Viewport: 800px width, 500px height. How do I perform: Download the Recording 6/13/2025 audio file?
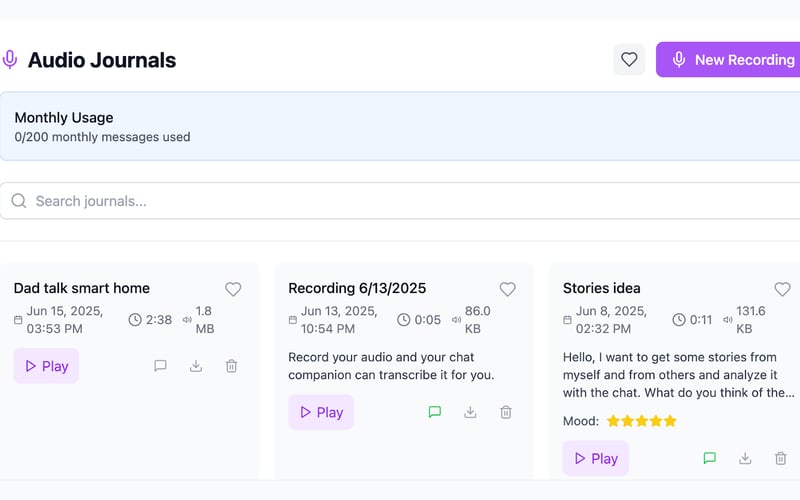click(470, 412)
